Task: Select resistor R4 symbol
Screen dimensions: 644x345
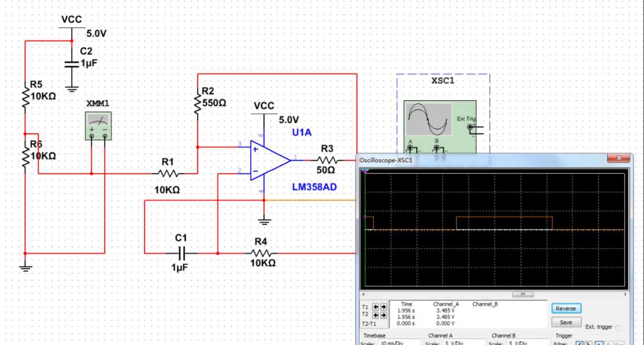Action: 262,253
